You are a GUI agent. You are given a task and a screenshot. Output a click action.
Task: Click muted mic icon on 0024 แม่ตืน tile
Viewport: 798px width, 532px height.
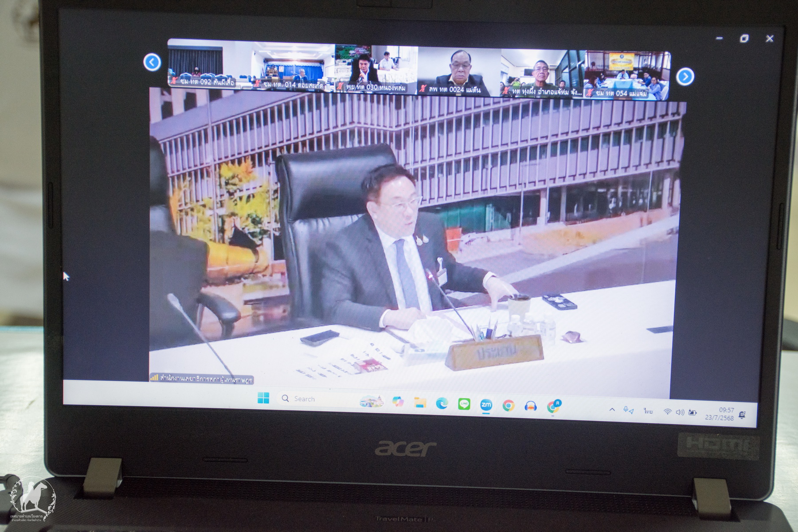point(423,89)
